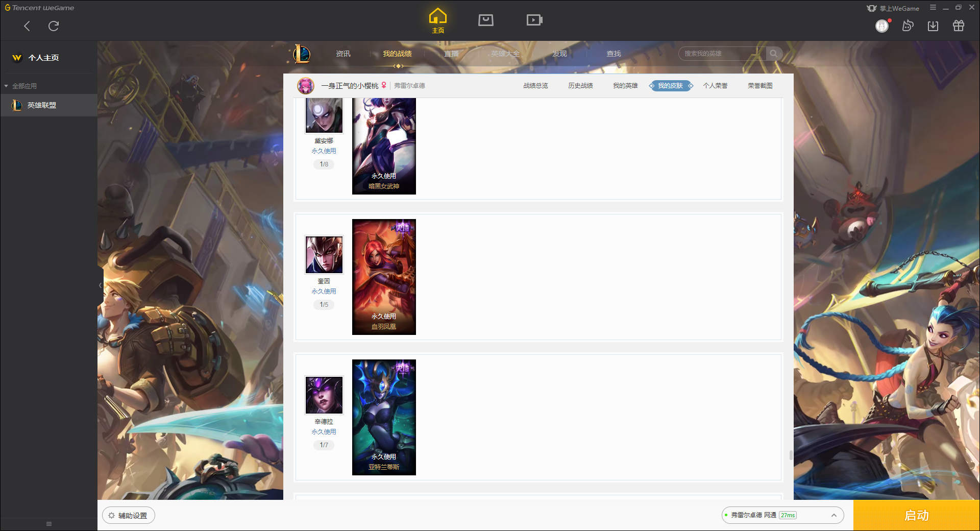Click the search magnifier button

click(x=774, y=54)
